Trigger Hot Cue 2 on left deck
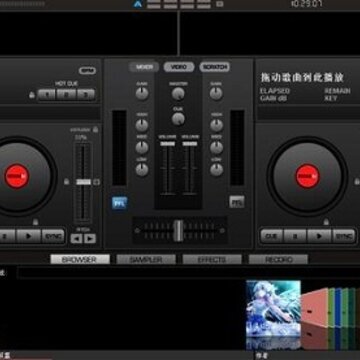The width and height of the screenshot is (360, 360). [66, 95]
